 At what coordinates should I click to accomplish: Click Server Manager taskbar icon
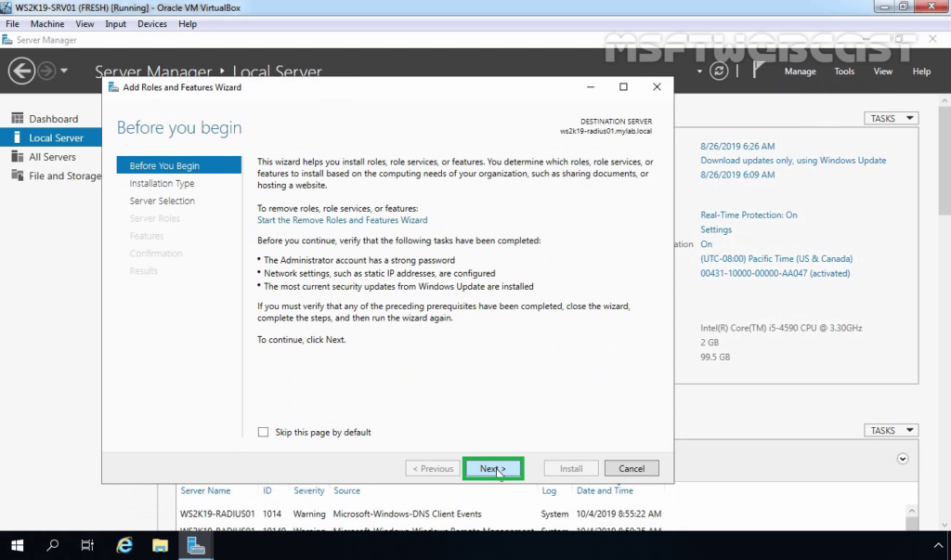coord(196,545)
